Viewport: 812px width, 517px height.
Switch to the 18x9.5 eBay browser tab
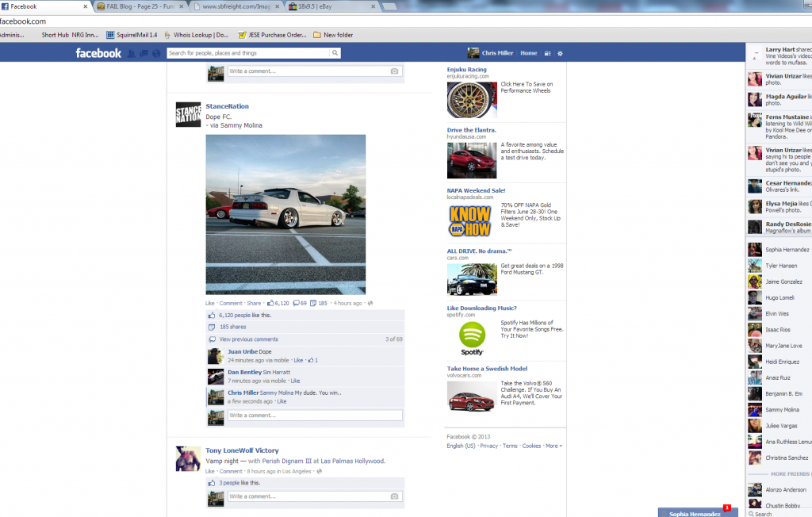coord(331,6)
